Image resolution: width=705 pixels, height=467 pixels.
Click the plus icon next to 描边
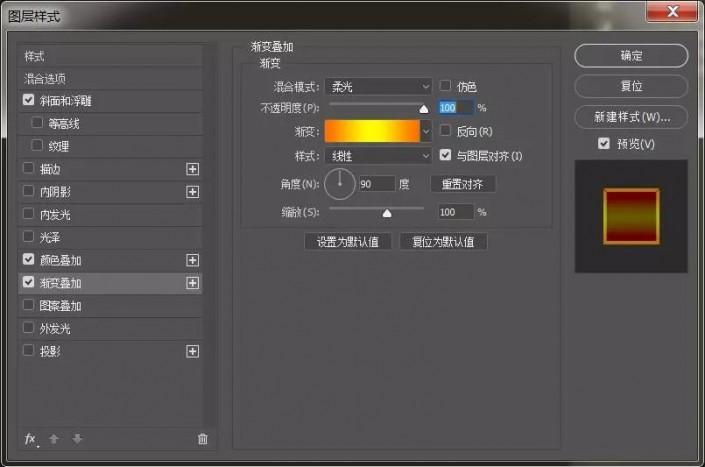point(192,169)
